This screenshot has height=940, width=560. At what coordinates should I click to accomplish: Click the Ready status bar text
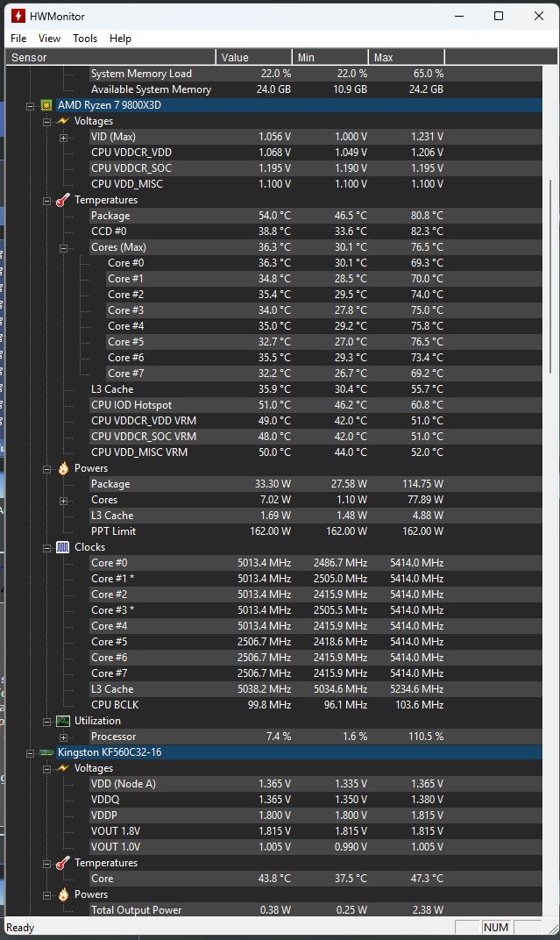coord(20,928)
